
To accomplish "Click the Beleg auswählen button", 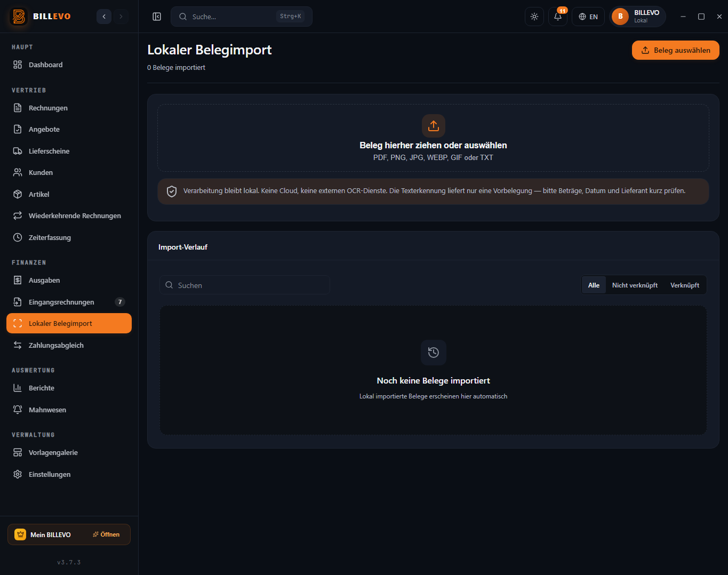I will click(676, 50).
